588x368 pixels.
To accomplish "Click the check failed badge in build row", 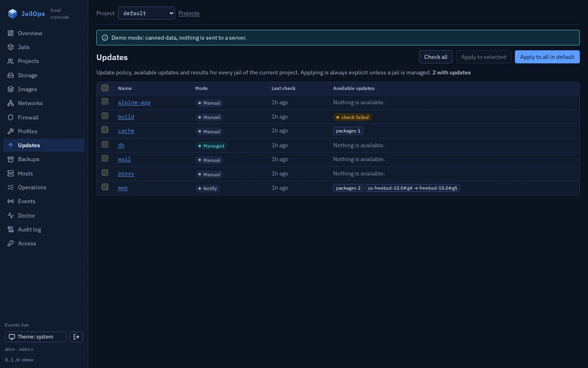I will [x=352, y=117].
